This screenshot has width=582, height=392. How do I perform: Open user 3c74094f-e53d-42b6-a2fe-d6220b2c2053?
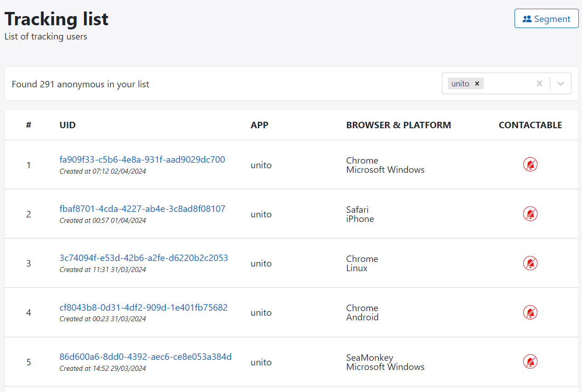[143, 258]
